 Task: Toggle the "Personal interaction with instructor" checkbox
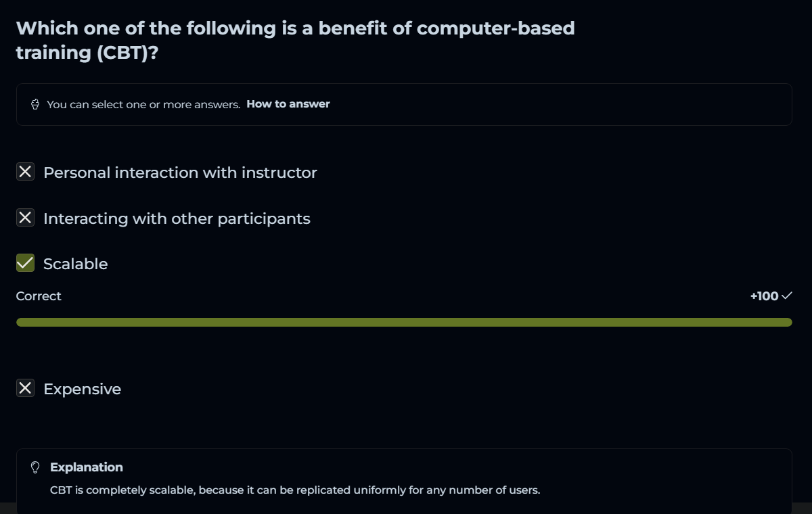click(x=25, y=172)
